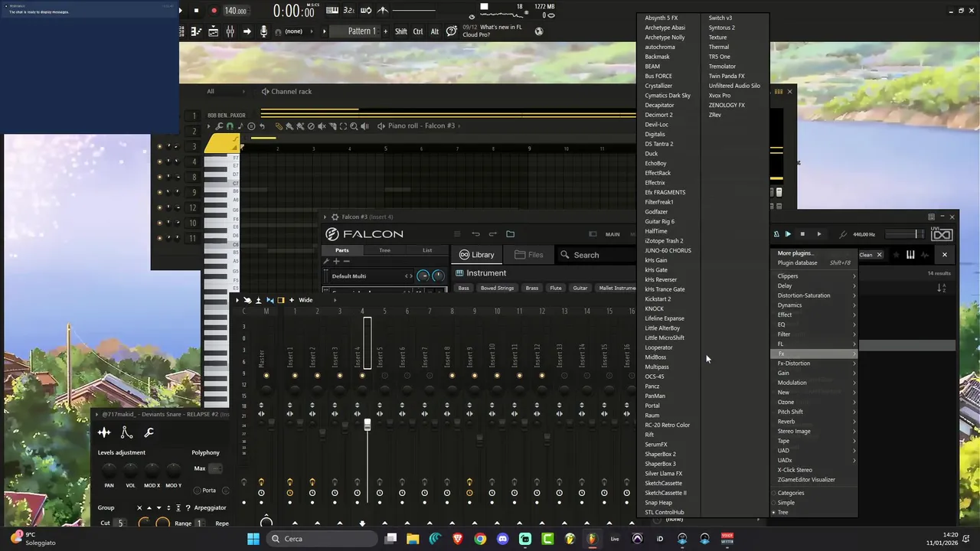Open piano roll wrench tools menu
This screenshot has width=980, height=551.
tap(219, 126)
